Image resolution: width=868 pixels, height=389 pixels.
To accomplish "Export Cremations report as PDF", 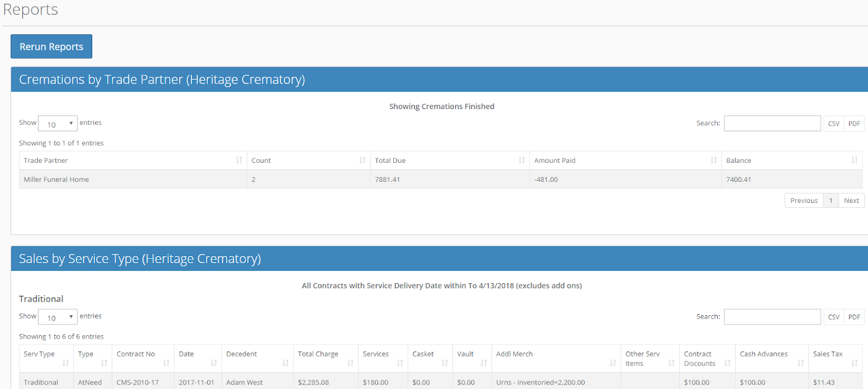I will (854, 124).
